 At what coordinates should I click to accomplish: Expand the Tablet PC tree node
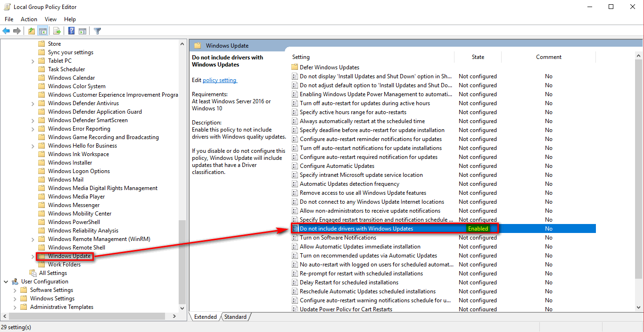click(x=33, y=61)
